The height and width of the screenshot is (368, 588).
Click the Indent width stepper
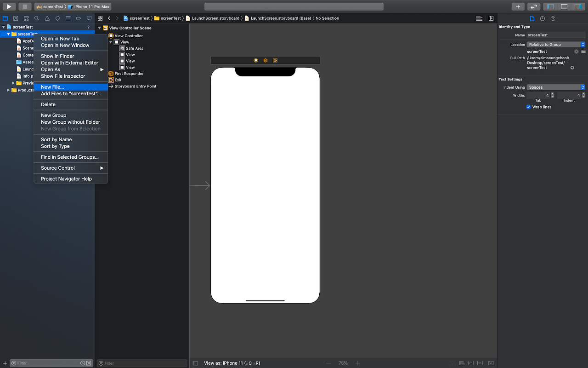pyautogui.click(x=583, y=95)
